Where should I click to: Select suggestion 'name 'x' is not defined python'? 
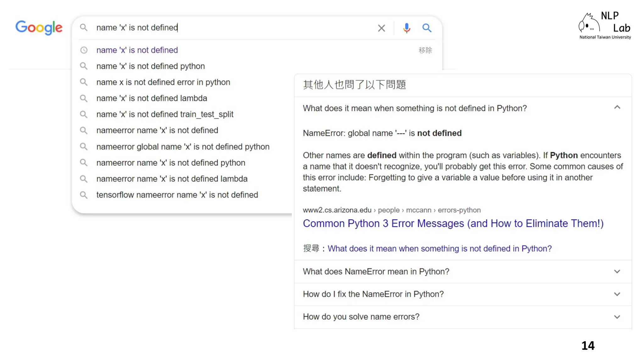(150, 66)
